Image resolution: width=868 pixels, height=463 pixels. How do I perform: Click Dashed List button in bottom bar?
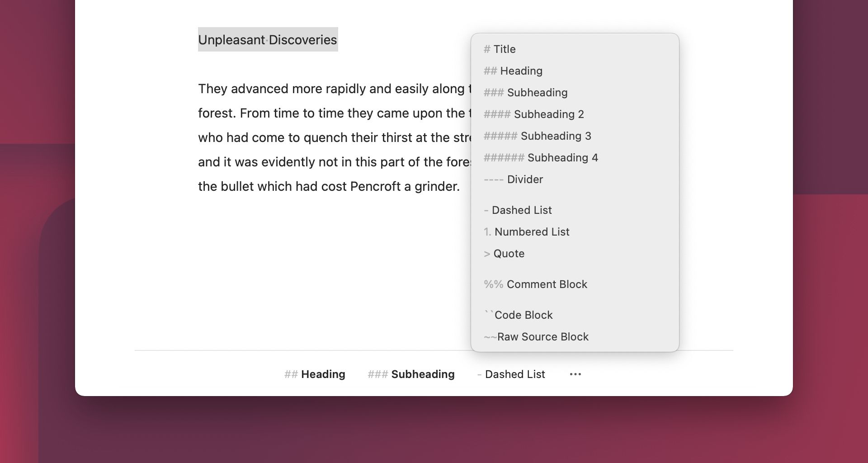pyautogui.click(x=511, y=374)
